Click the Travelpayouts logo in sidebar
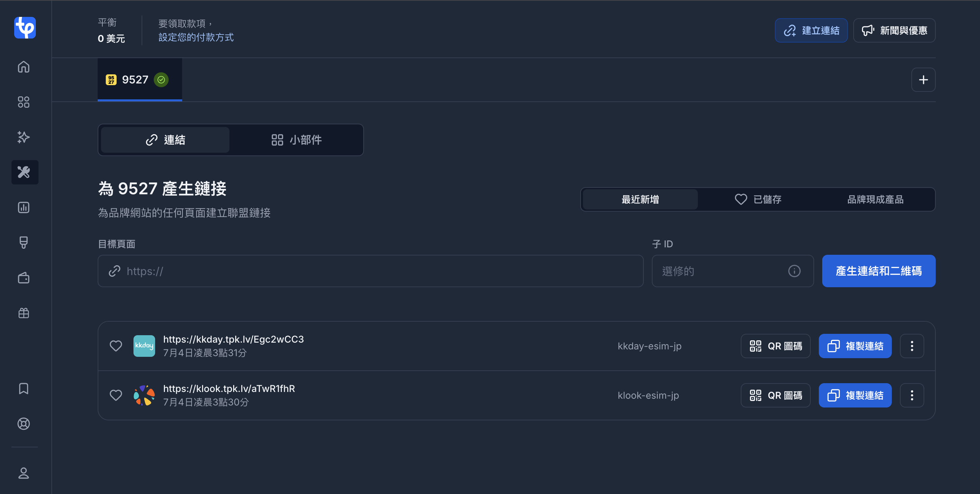This screenshot has height=494, width=980. 25,27
